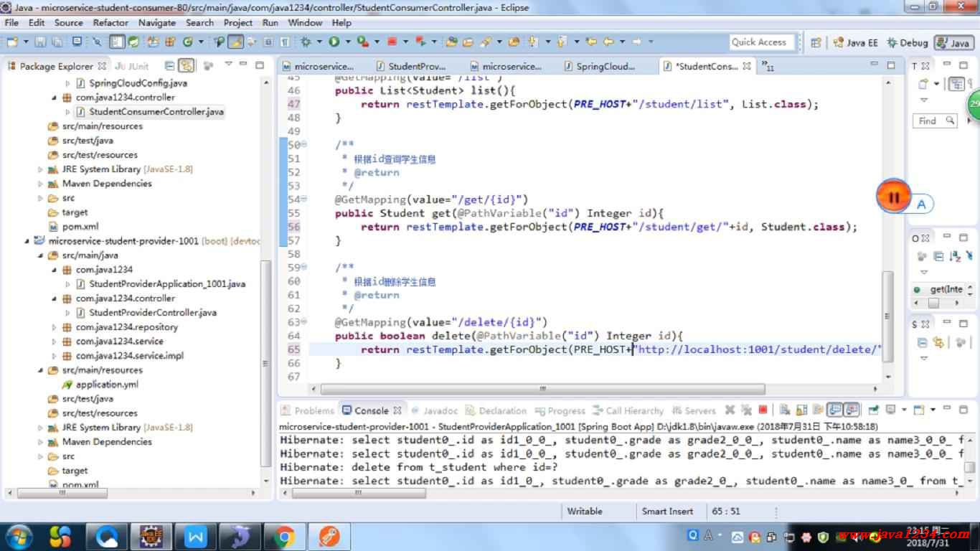
Task: Toggle Mark Occurrences in the main toolbar
Action: tap(235, 42)
